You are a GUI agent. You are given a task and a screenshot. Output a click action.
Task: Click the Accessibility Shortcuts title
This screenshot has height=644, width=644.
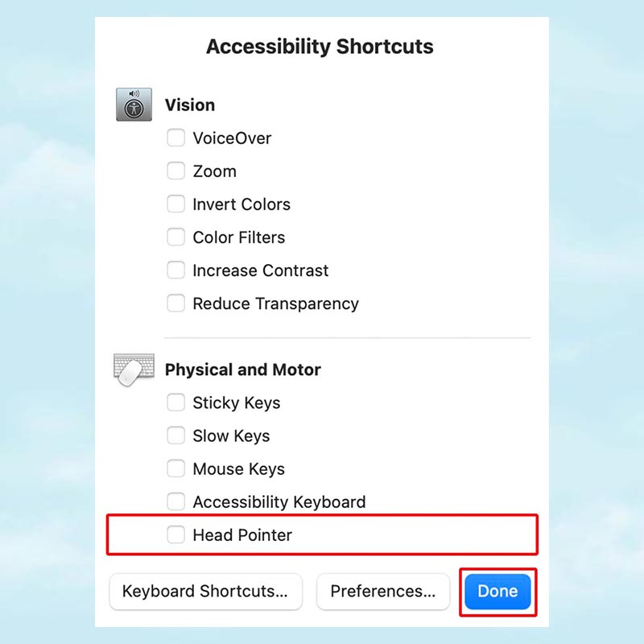tap(320, 47)
